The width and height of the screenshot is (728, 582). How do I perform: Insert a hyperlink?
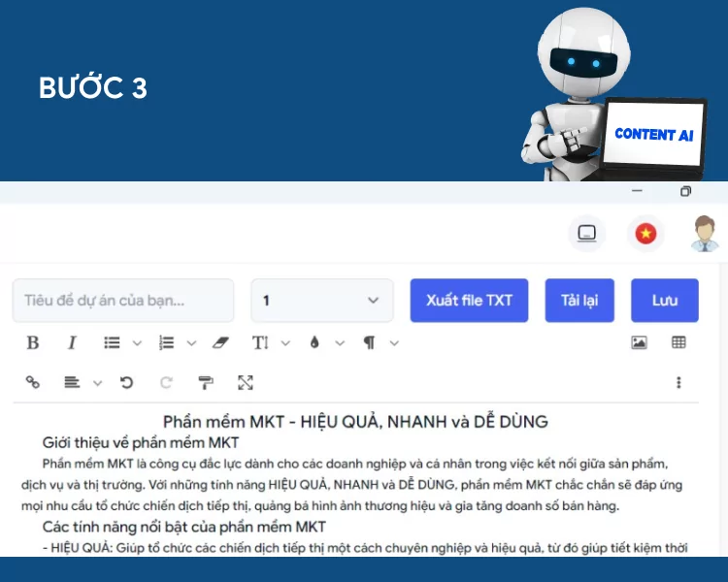(32, 382)
